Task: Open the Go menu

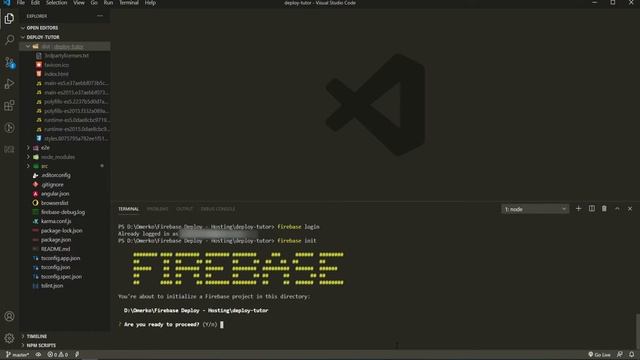Action: click(x=94, y=3)
